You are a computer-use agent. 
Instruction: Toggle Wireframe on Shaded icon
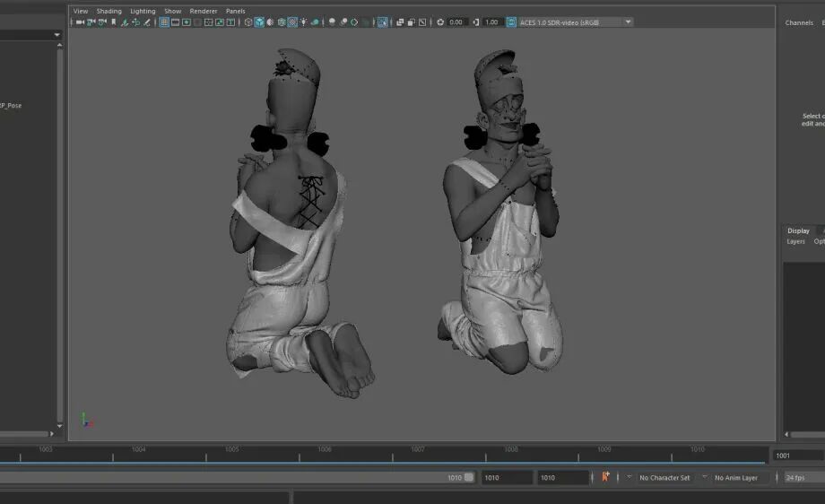282,22
